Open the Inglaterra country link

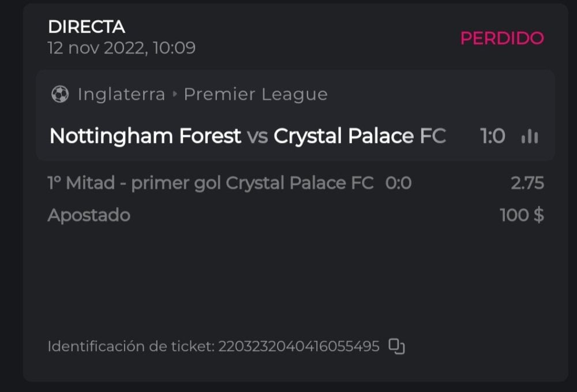pyautogui.click(x=121, y=94)
